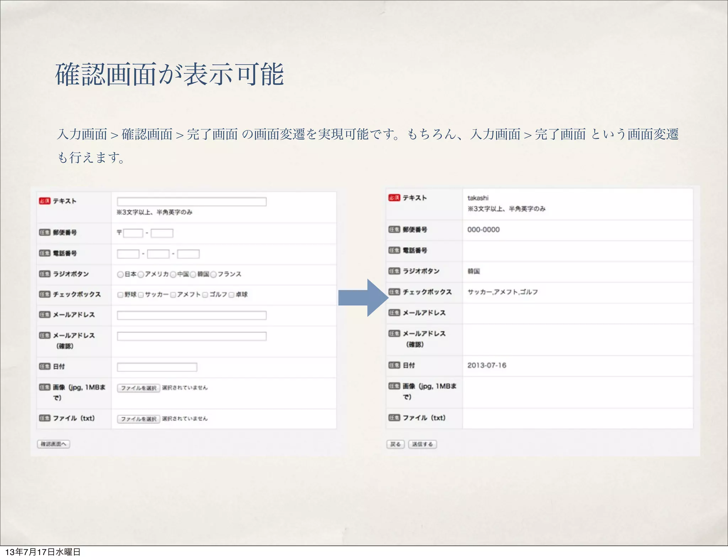Click the confirmed value takashi
The height and width of the screenshot is (560, 728).
click(478, 198)
